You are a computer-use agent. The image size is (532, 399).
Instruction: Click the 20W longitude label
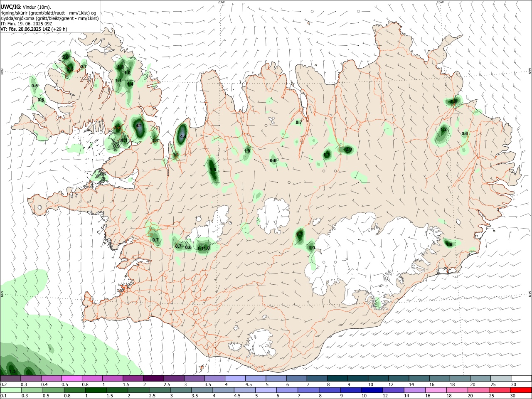click(x=221, y=2)
